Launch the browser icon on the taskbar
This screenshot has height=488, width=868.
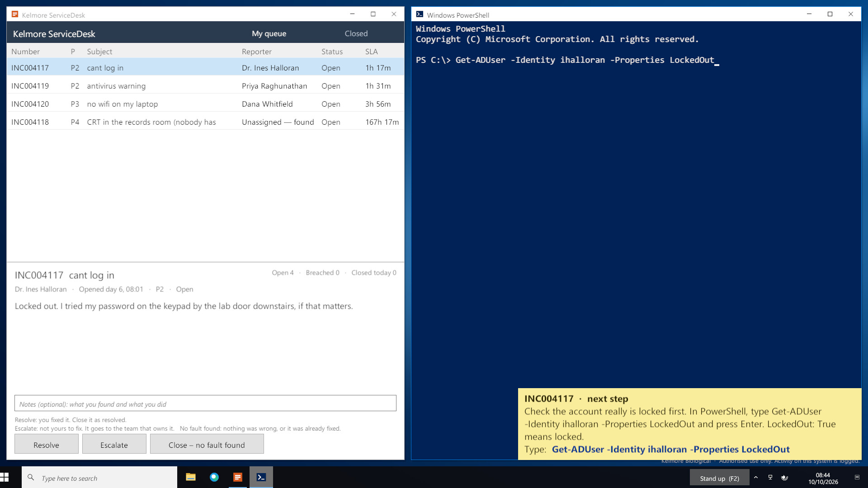tap(214, 477)
